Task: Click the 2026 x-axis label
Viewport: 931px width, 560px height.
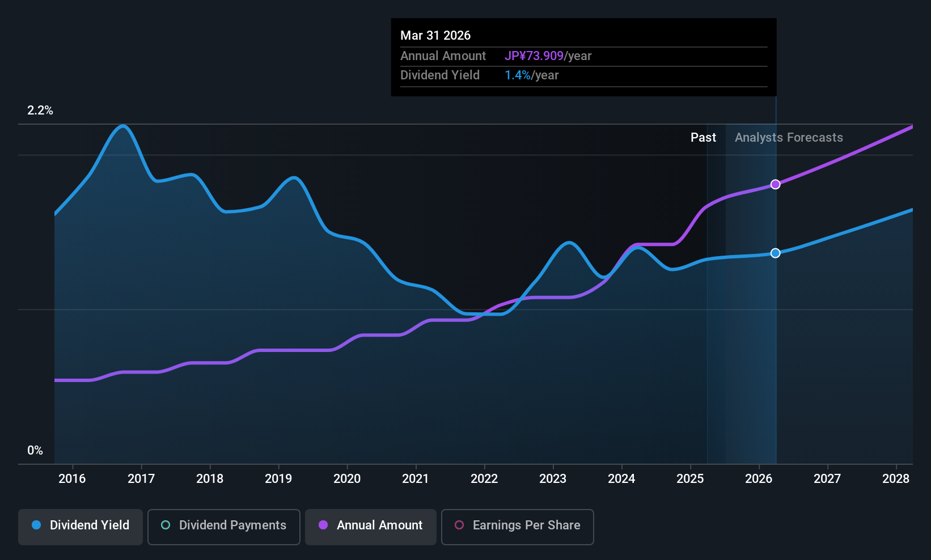Action: (759, 478)
